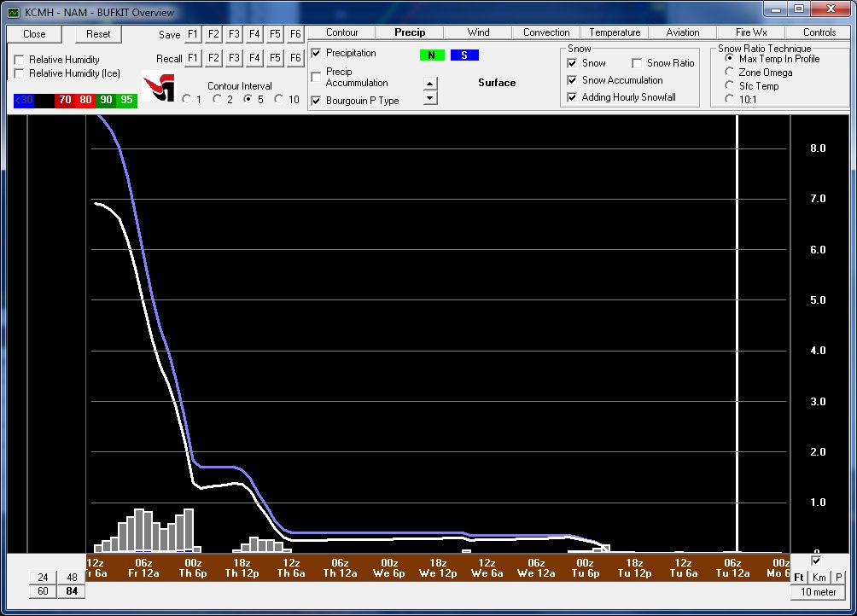Enable the Relative Humidity checkbox
The image size is (857, 616).
pos(19,60)
